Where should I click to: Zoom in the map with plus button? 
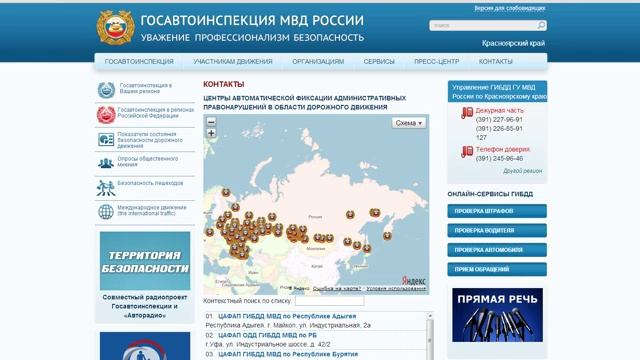point(211,133)
